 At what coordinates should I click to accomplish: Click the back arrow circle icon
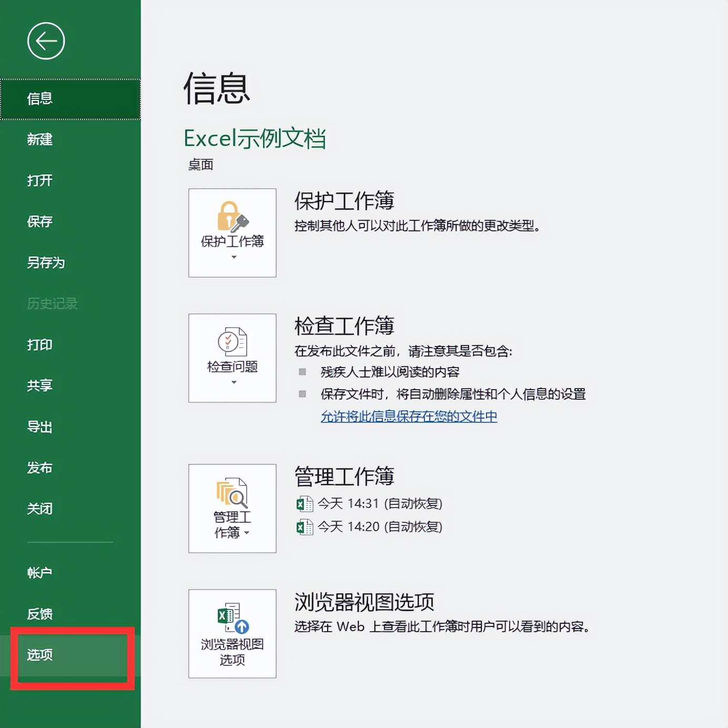pyautogui.click(x=46, y=41)
